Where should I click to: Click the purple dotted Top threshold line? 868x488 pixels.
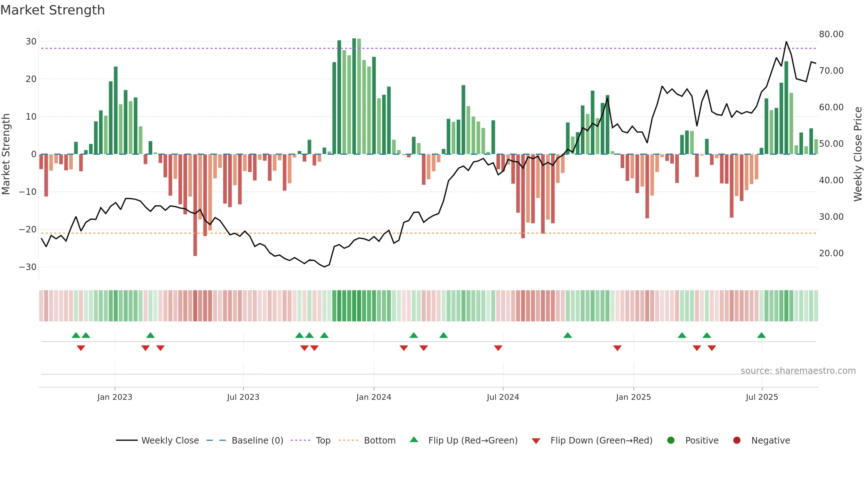click(429, 48)
